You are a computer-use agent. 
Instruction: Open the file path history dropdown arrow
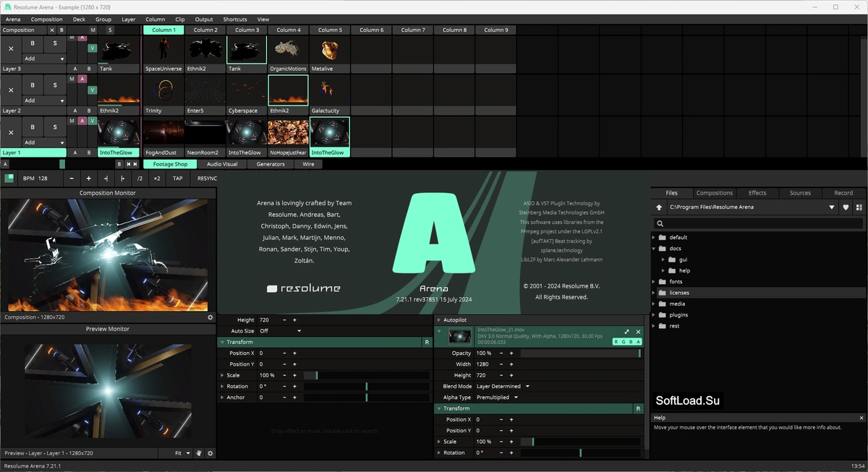tap(832, 207)
